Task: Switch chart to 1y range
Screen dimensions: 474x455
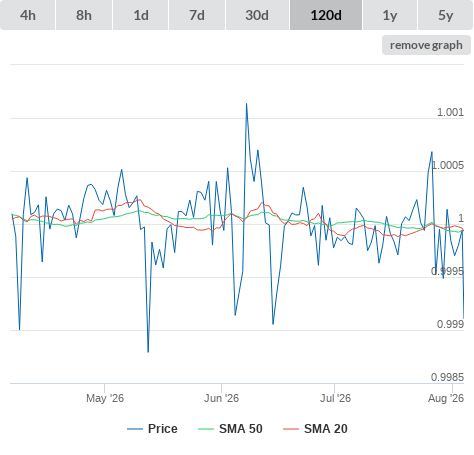Action: [390, 15]
